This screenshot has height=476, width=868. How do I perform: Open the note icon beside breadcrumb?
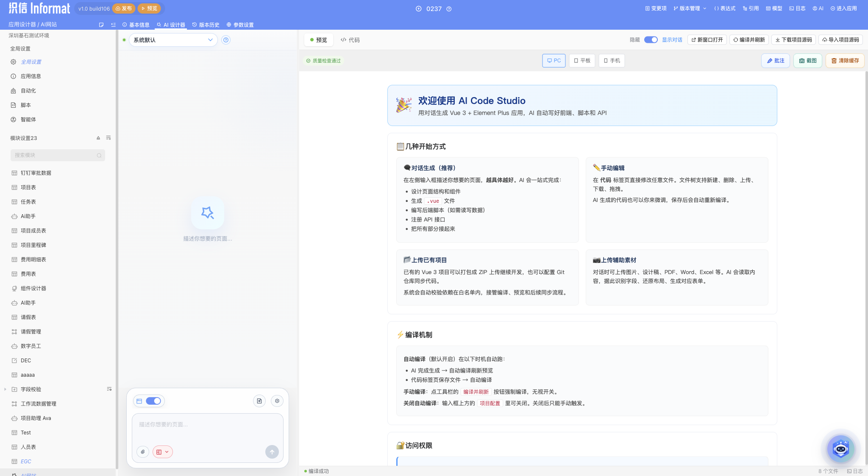coord(101,25)
